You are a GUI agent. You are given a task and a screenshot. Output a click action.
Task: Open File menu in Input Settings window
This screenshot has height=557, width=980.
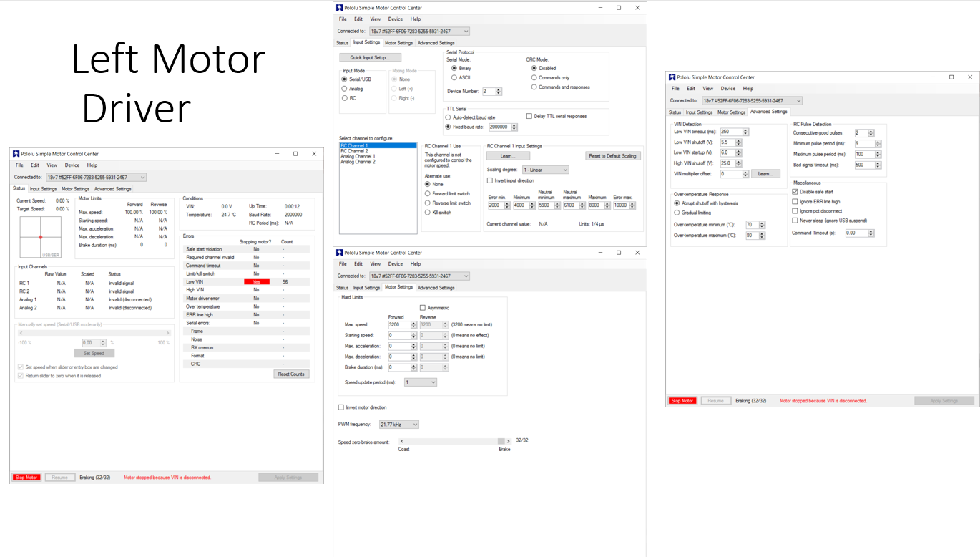(x=343, y=19)
